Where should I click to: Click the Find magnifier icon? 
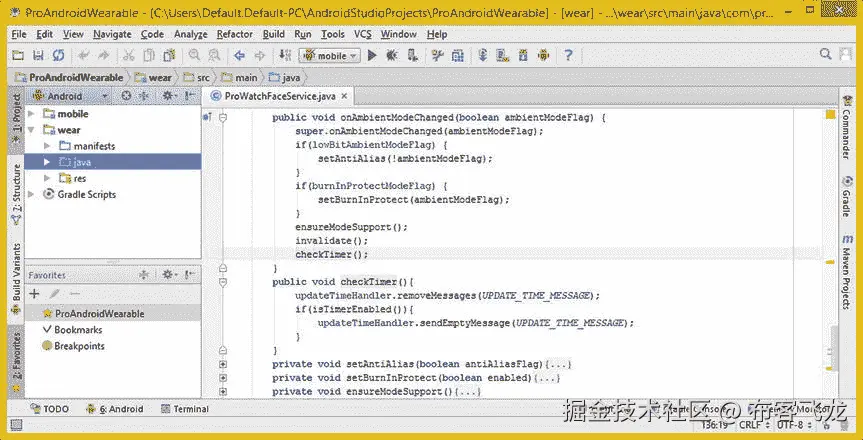point(194,55)
